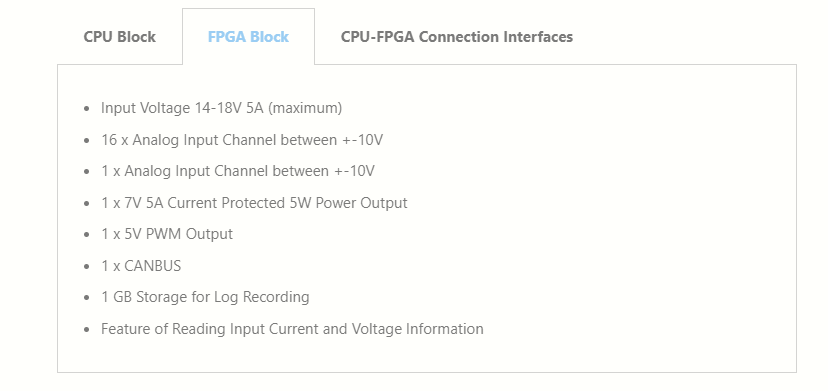Click the bullet beside Input Voltage item

pos(87,109)
